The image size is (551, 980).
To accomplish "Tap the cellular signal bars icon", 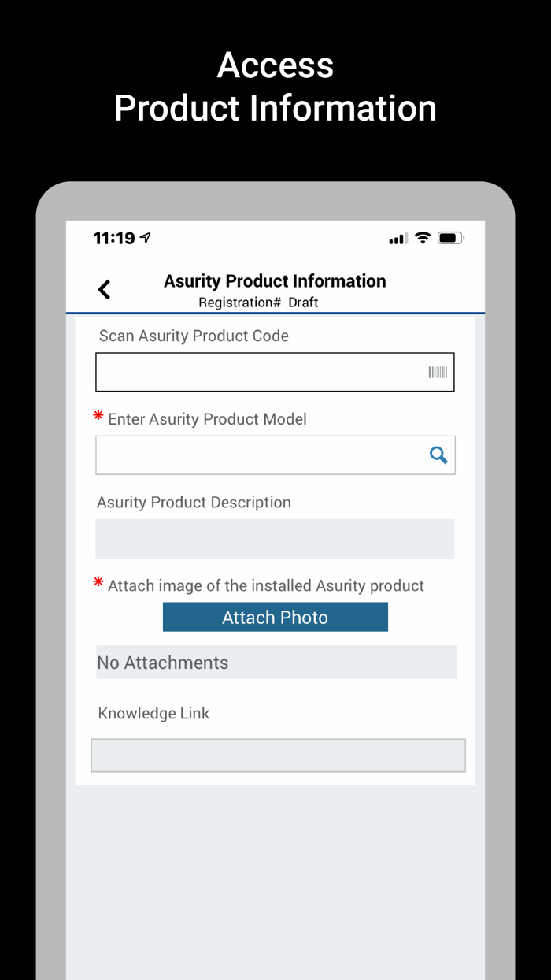I will tap(397, 237).
